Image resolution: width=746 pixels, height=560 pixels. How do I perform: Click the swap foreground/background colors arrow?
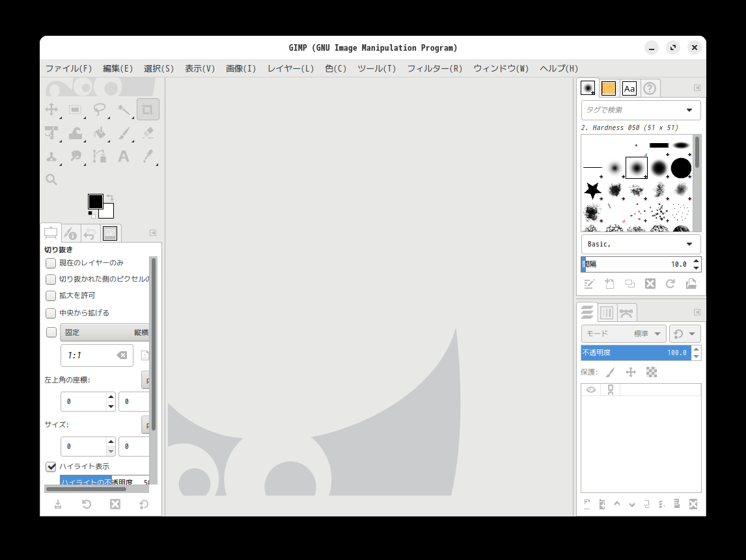coord(111,198)
